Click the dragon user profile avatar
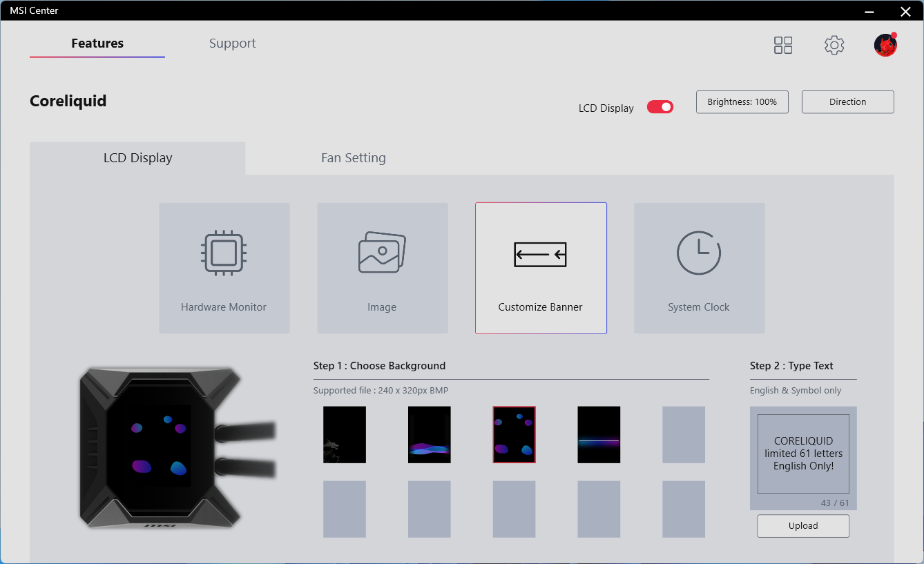 click(x=885, y=46)
